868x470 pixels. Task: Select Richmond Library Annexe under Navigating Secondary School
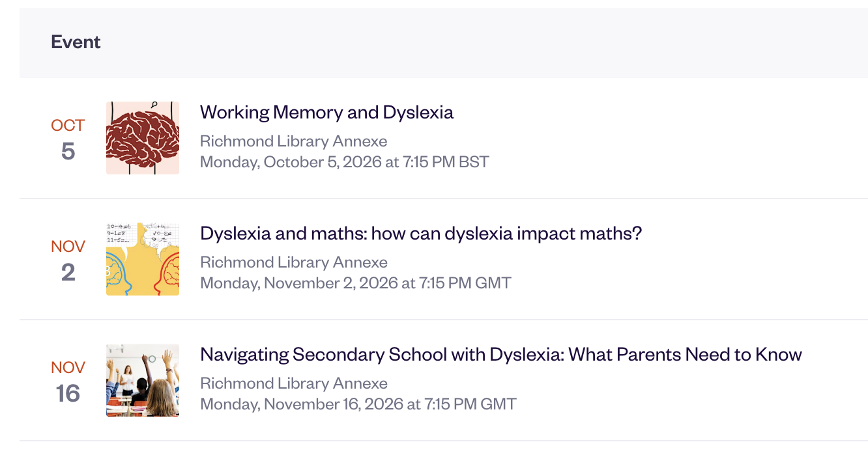tap(293, 383)
